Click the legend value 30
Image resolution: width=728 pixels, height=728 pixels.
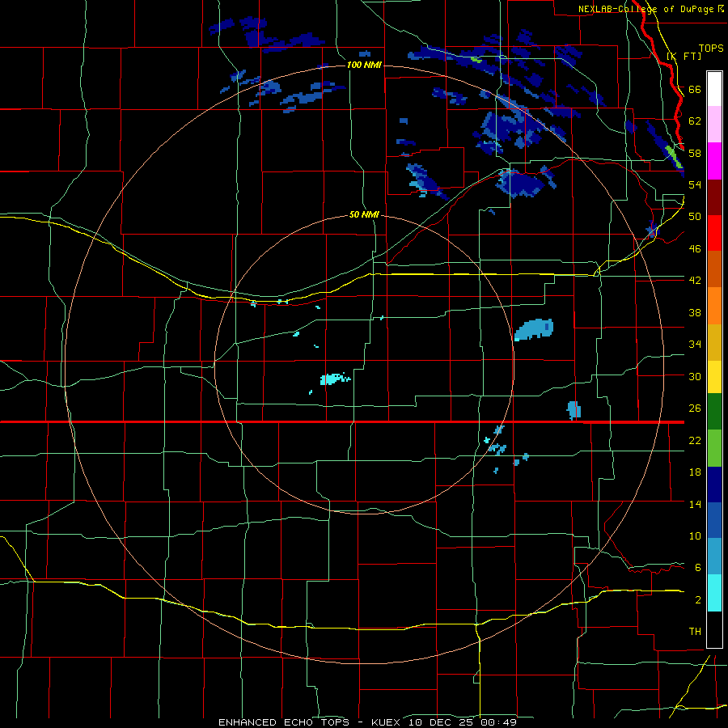[x=695, y=376]
